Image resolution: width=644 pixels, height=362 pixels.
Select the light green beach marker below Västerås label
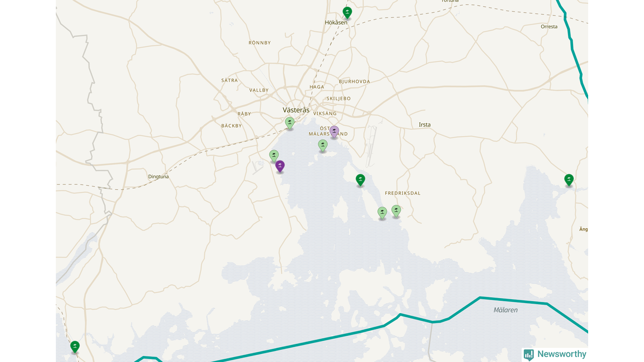pos(290,123)
